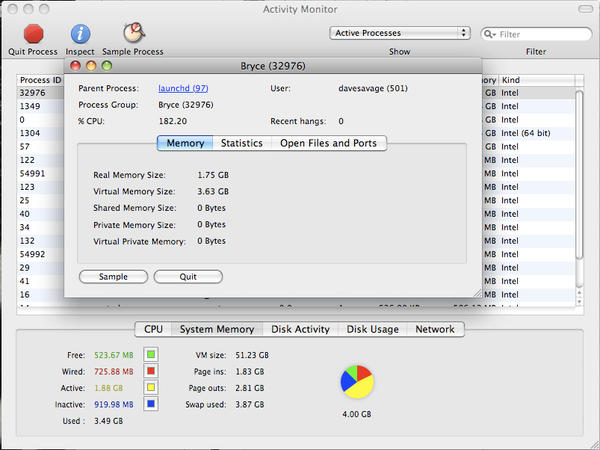Click the blue Inactive memory color swatch

pyautogui.click(x=151, y=404)
